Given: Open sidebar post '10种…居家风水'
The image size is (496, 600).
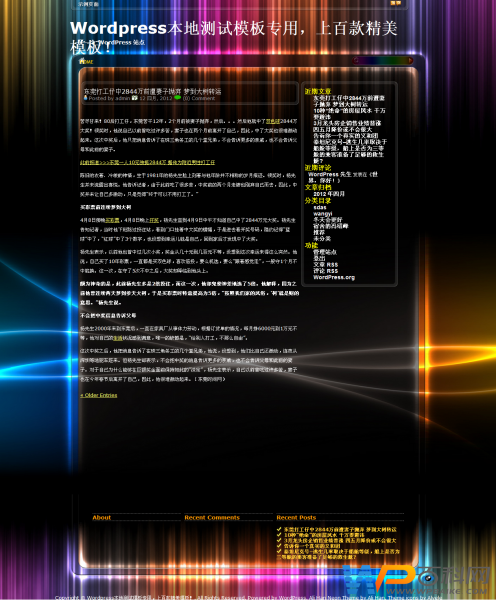Looking at the screenshot, I should click(349, 114).
